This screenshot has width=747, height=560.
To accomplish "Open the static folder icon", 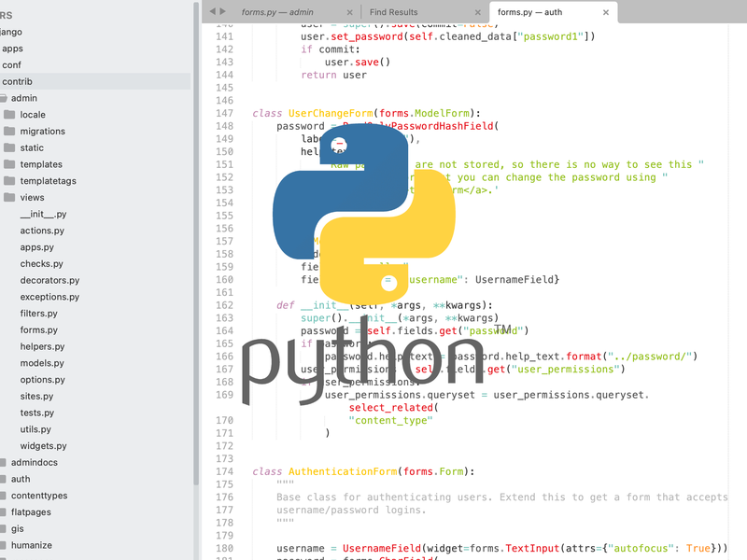I will [9, 147].
